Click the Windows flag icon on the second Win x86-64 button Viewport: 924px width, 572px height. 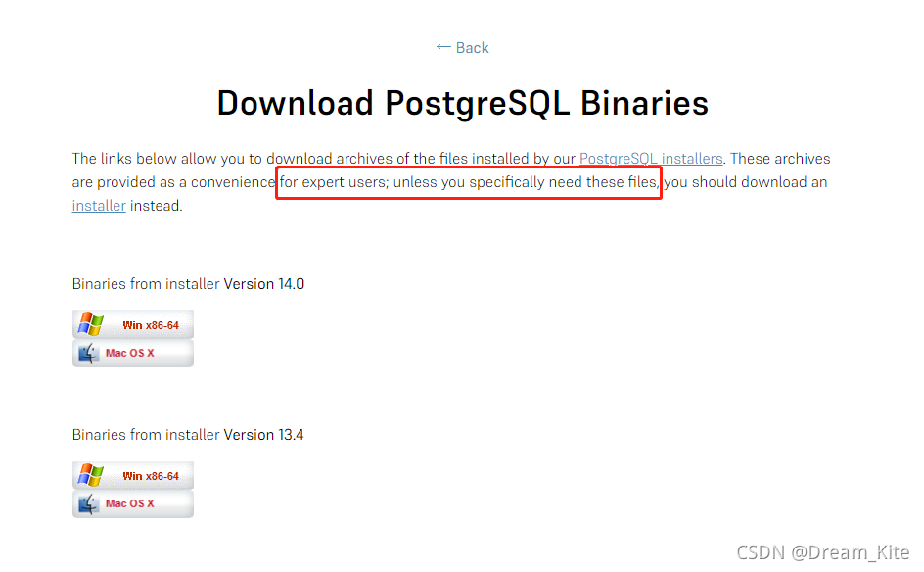[x=89, y=475]
